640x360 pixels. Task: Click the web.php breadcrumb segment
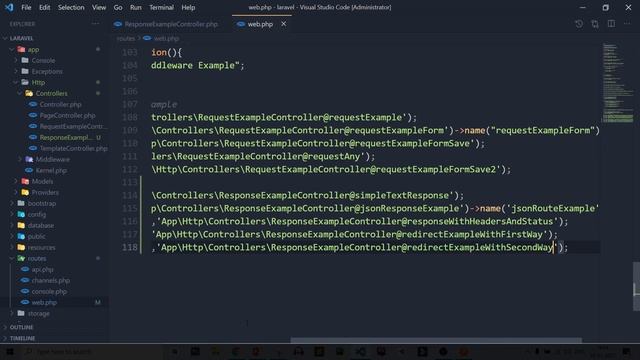click(x=166, y=38)
